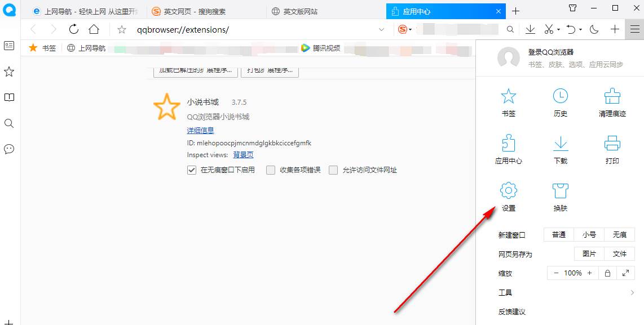Viewport: 644px width, 325px height.
Task: Click the Sogou search engine icon
Action: (x=403, y=29)
